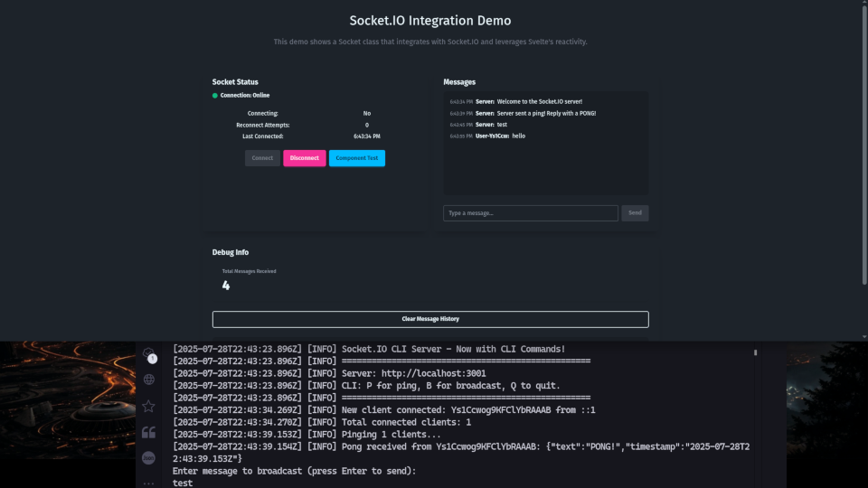Viewport: 868px width, 488px height.
Task: Click the 'Socket.IO CLI Server' terminal line
Action: pos(369,349)
